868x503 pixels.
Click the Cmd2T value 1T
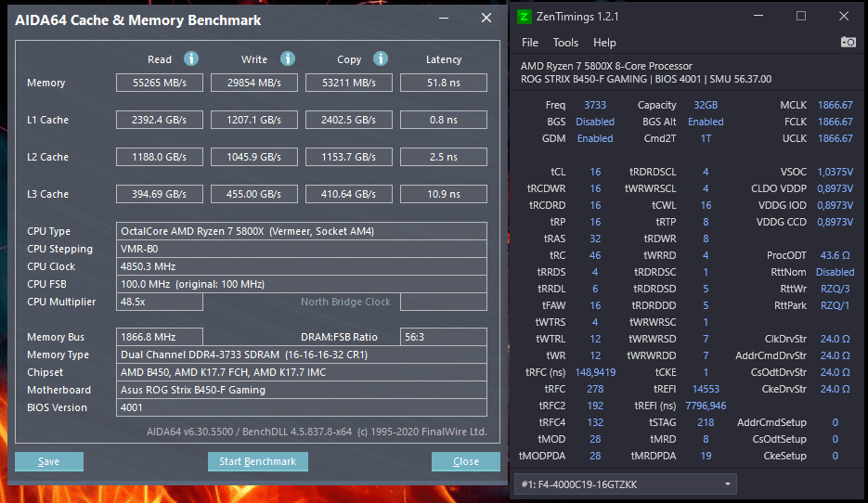click(706, 138)
